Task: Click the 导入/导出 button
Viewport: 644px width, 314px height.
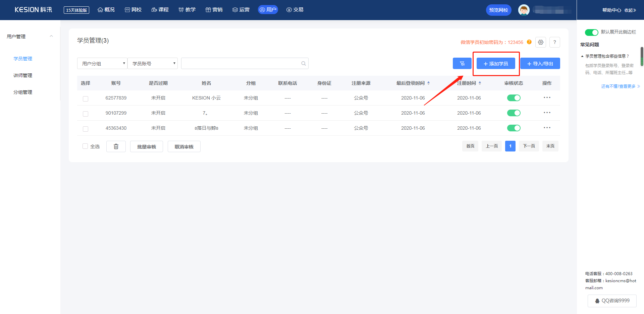Action: [540, 63]
